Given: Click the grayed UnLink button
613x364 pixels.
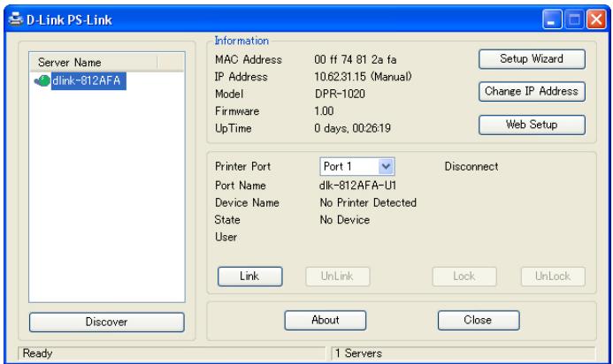Looking at the screenshot, I should (337, 277).
